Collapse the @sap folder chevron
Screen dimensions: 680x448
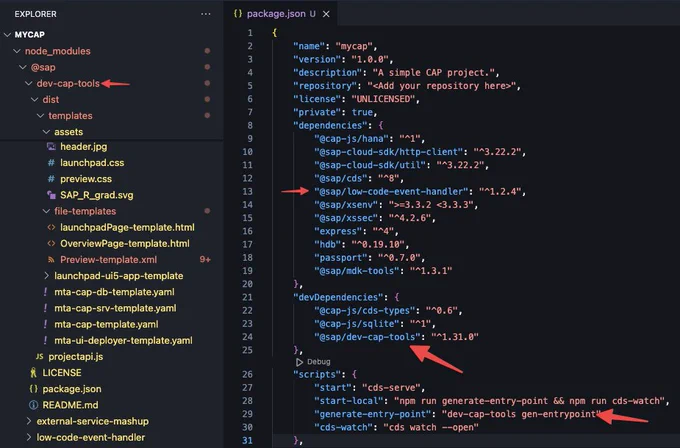click(23, 67)
